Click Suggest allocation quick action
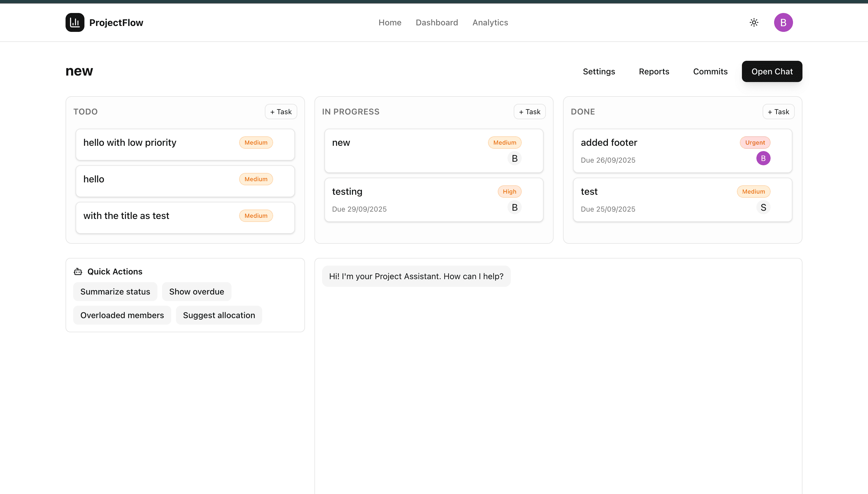This screenshot has height=494, width=868. tap(218, 315)
